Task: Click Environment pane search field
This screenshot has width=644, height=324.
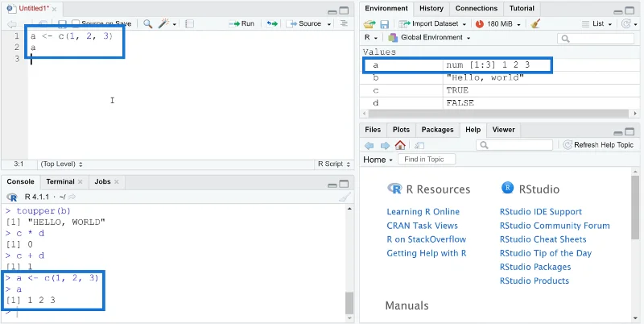Action: [596, 39]
